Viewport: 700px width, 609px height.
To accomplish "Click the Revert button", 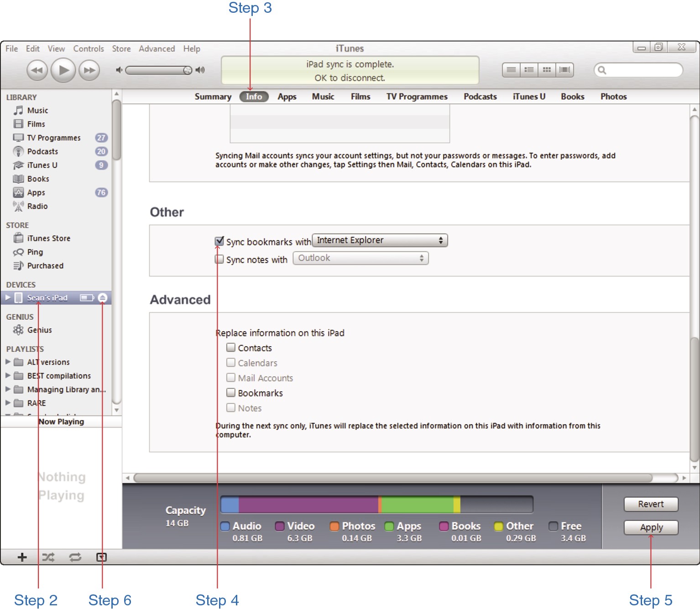I will pyautogui.click(x=651, y=504).
